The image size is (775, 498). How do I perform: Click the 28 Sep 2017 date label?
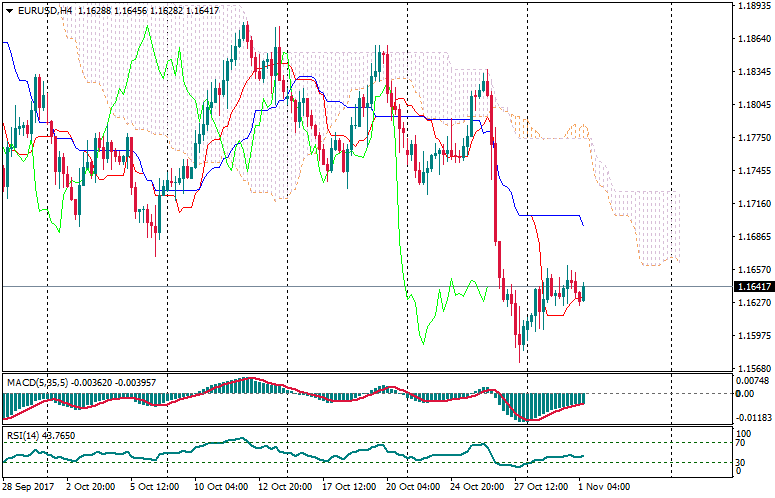click(x=28, y=487)
